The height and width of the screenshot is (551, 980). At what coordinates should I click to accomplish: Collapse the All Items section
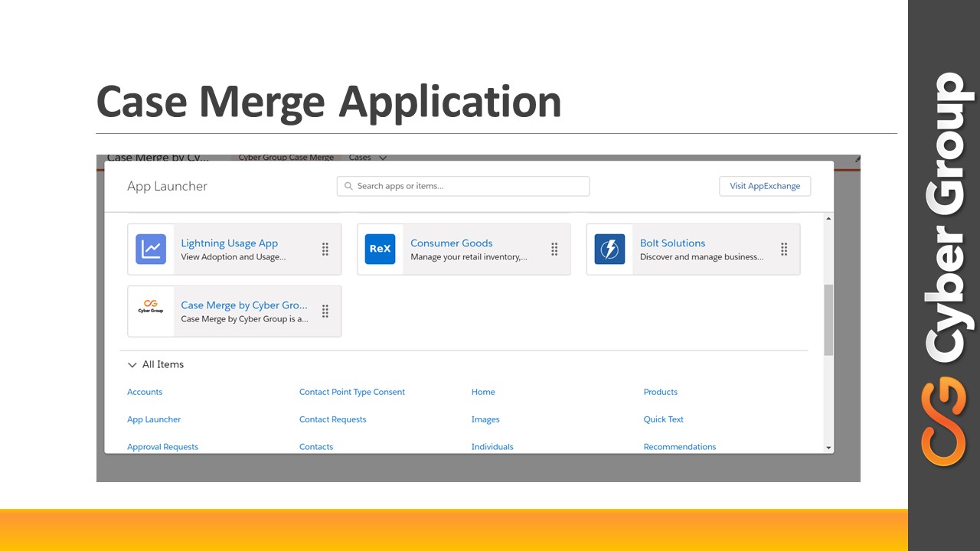tap(132, 364)
